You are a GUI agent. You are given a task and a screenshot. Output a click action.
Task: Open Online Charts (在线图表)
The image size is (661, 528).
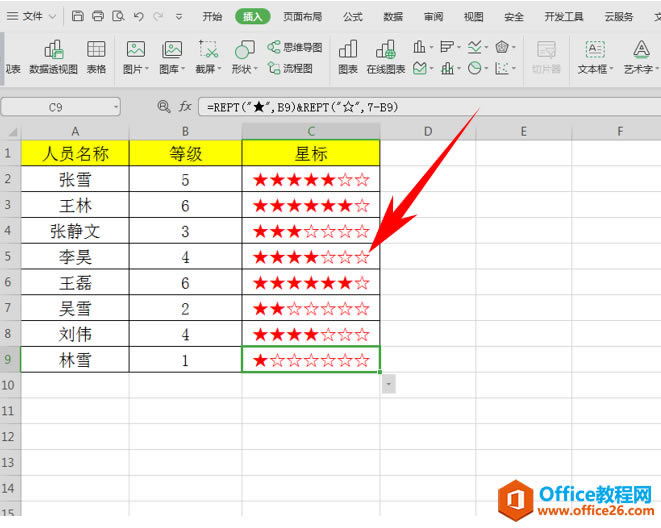click(x=386, y=57)
